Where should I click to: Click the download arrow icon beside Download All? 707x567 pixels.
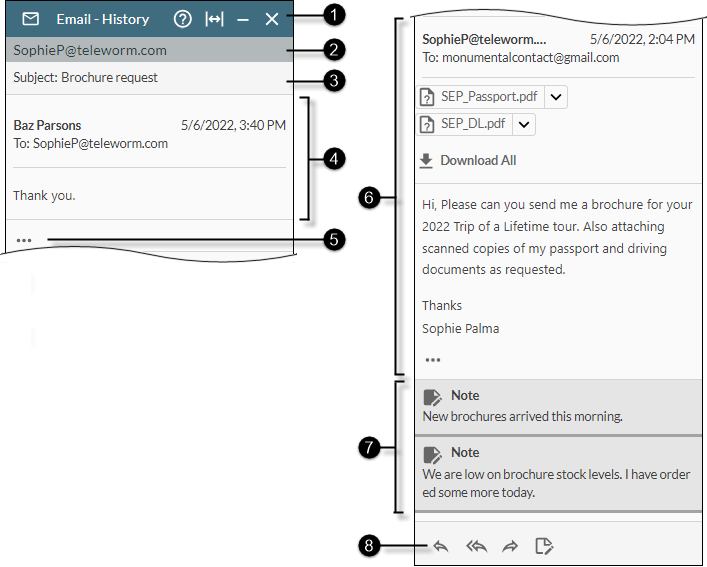(x=426, y=160)
